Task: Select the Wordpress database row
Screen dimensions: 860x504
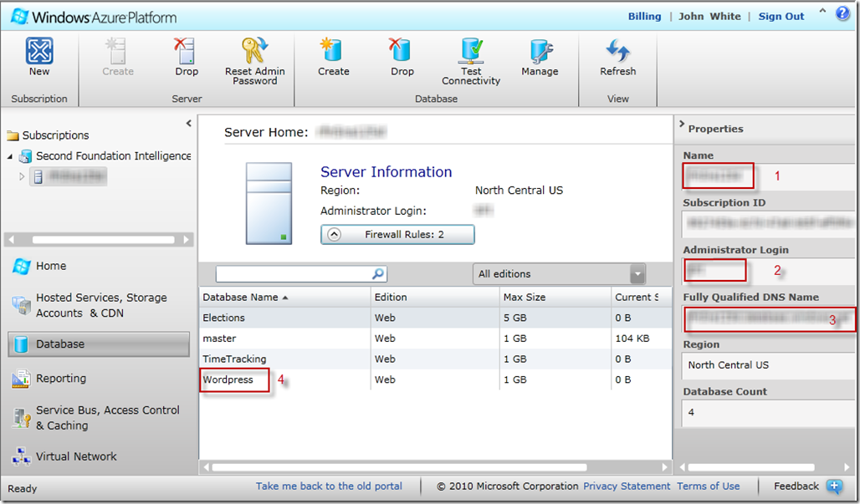Action: pyautogui.click(x=436, y=379)
